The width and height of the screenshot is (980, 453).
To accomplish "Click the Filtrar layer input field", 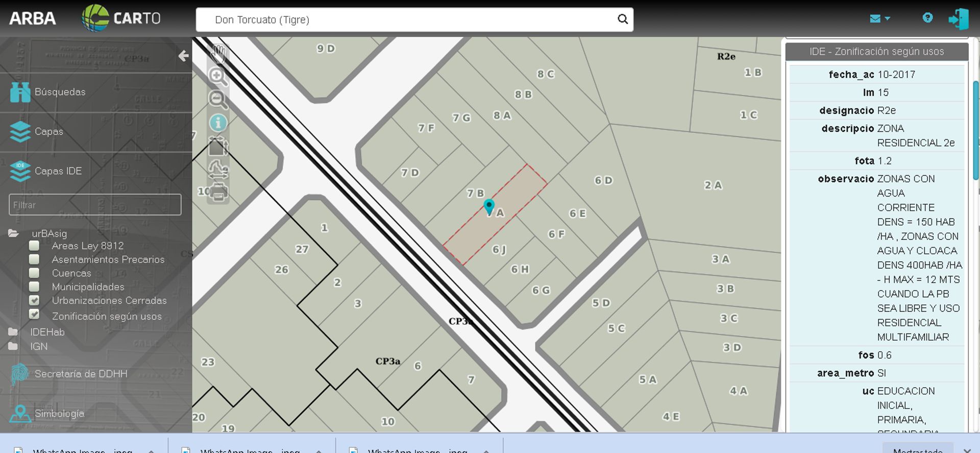I will click(95, 205).
